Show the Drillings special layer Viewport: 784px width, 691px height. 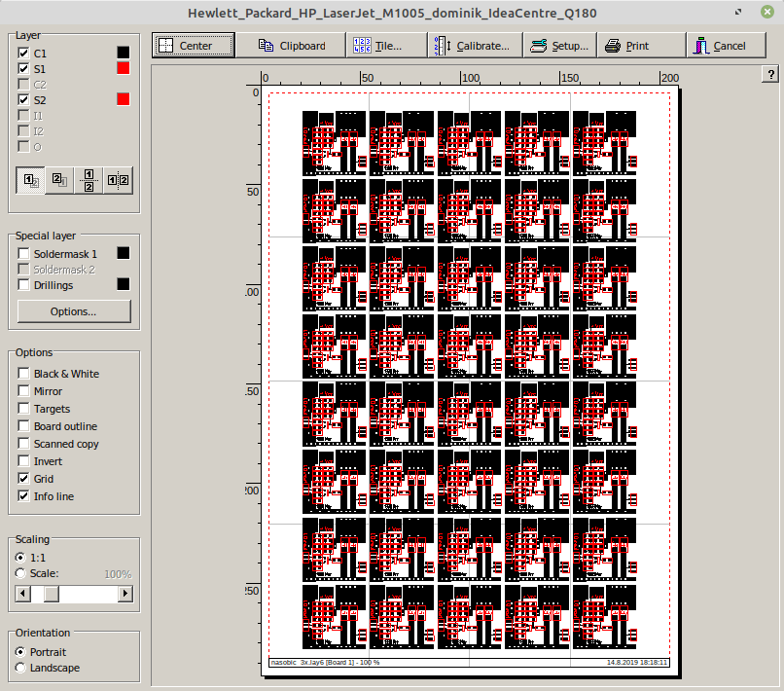tap(22, 284)
